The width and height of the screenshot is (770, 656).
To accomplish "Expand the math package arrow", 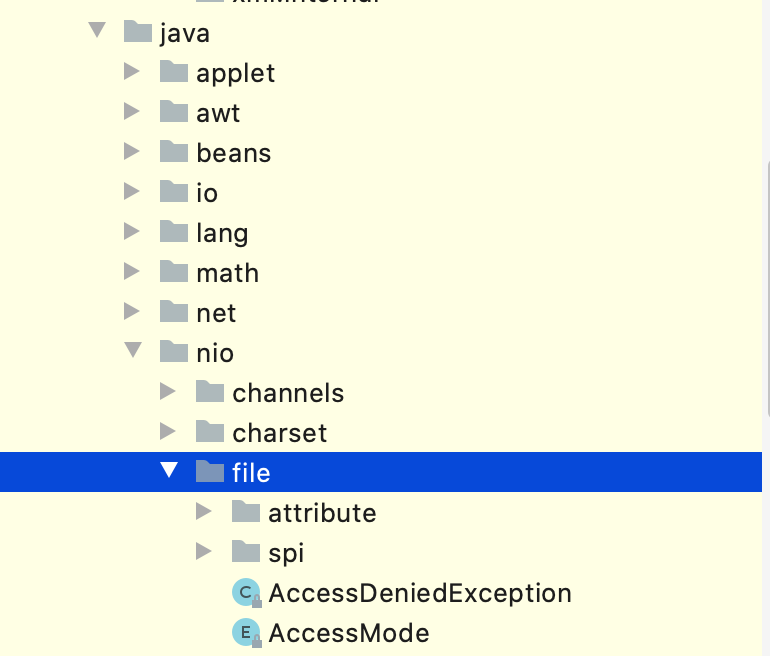I will point(132,272).
